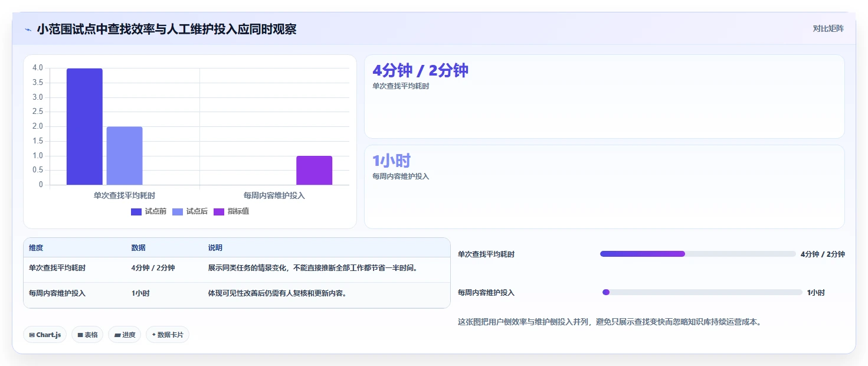Click the icon inside 表格 chip

(x=80, y=335)
